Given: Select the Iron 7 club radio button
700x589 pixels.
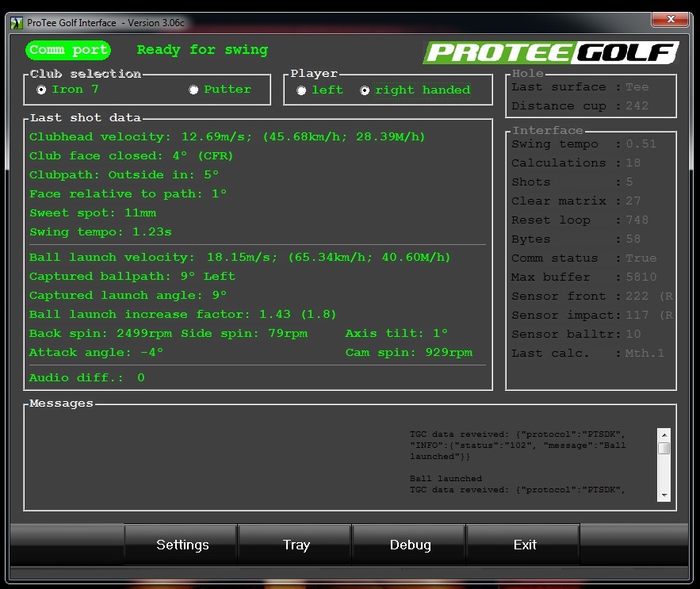Looking at the screenshot, I should pyautogui.click(x=41, y=90).
